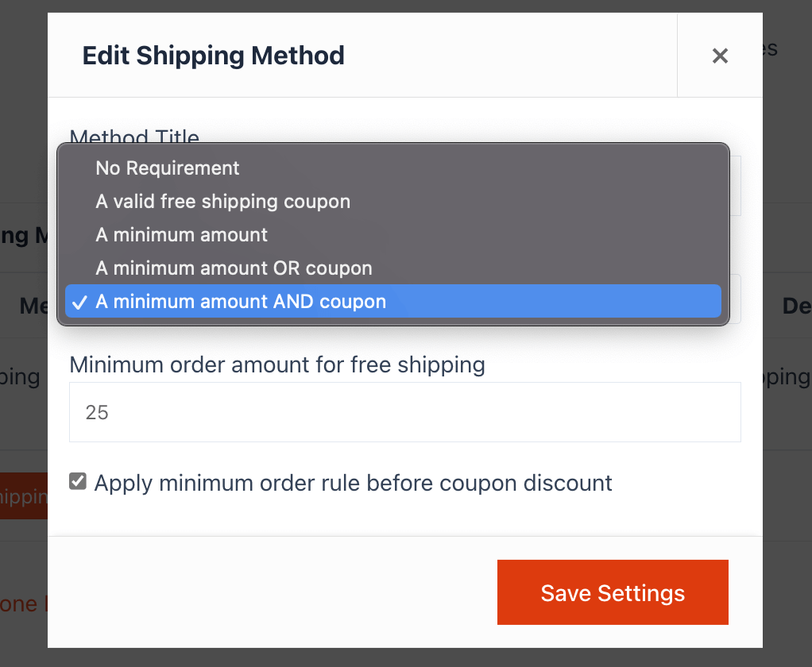This screenshot has height=667, width=812.
Task: Select A valid free shipping coupon
Action: (222, 202)
